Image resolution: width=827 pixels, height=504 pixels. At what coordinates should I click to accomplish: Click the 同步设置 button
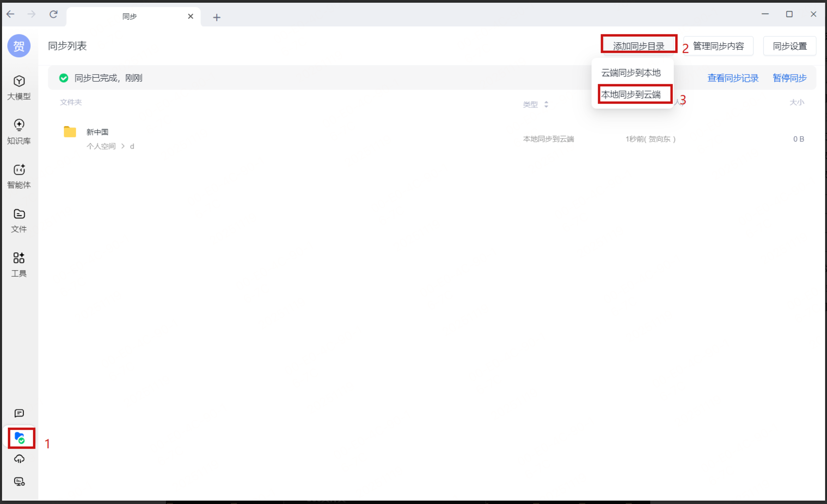tap(789, 46)
